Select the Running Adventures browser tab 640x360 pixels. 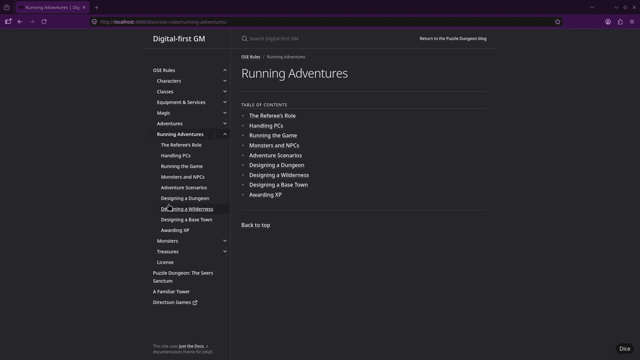tap(52, 7)
